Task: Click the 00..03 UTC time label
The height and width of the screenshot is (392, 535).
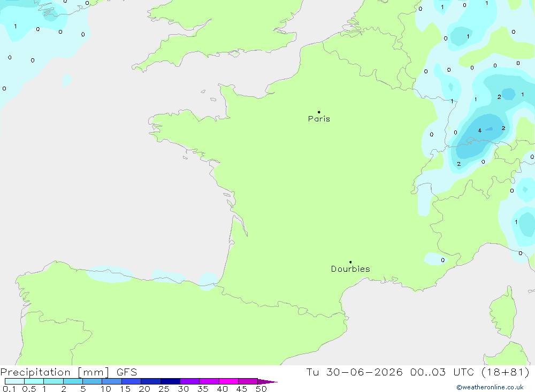Action: point(442,372)
